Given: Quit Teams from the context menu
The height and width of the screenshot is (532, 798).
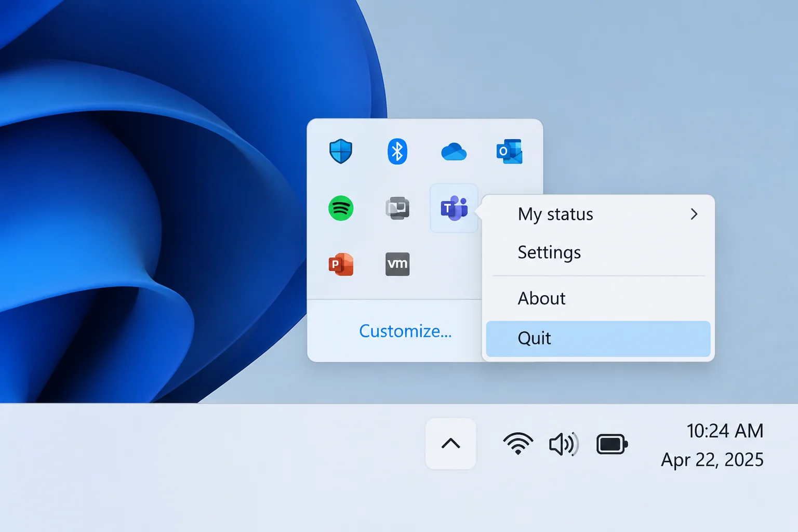Looking at the screenshot, I should tap(598, 339).
